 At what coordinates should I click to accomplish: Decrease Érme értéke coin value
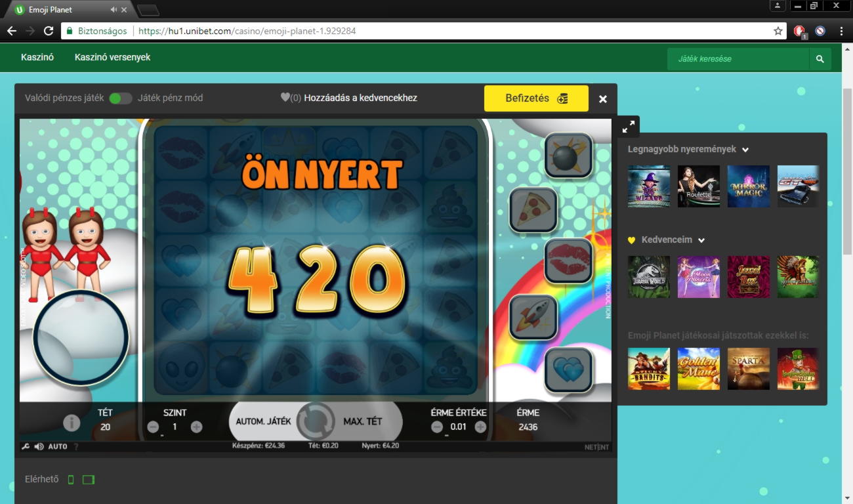(x=437, y=427)
